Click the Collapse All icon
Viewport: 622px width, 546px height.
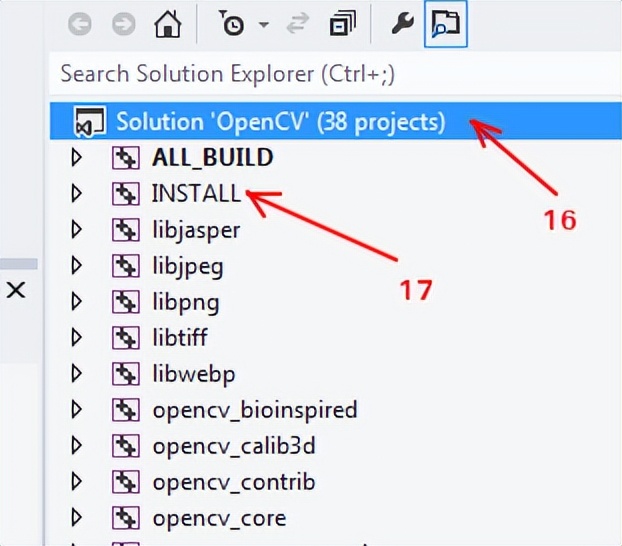point(343,24)
